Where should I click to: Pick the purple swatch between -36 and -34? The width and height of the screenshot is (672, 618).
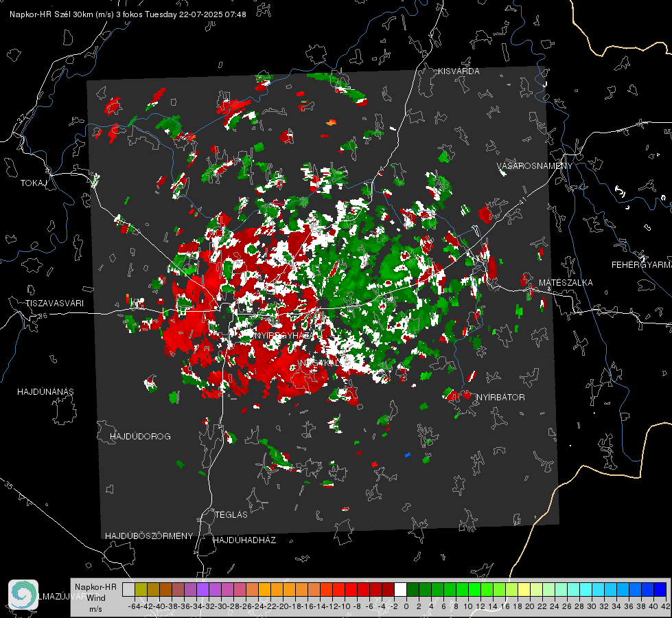pos(190,589)
